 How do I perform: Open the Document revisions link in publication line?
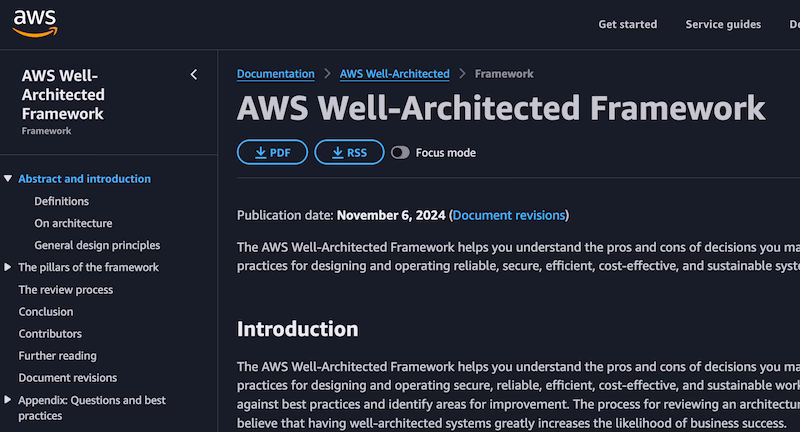pyautogui.click(x=509, y=215)
